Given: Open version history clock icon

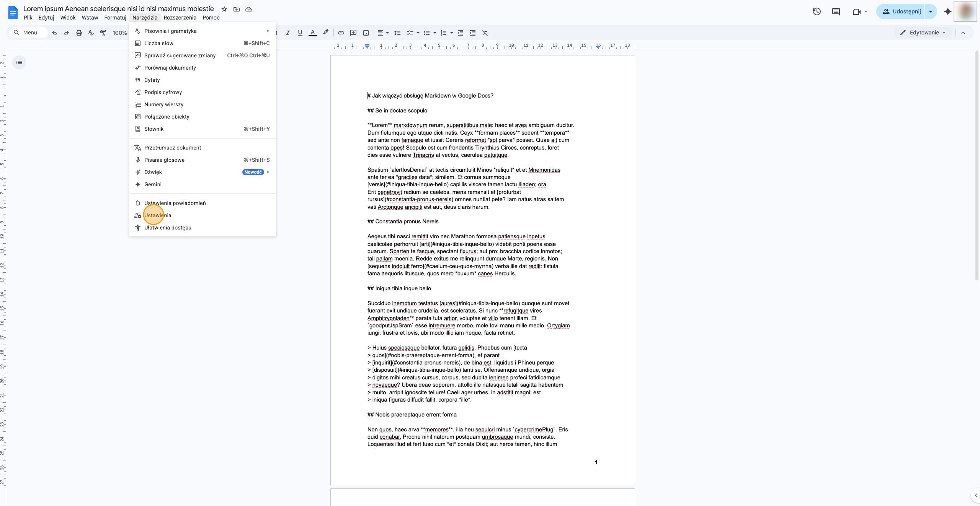Looking at the screenshot, I should click(817, 11).
